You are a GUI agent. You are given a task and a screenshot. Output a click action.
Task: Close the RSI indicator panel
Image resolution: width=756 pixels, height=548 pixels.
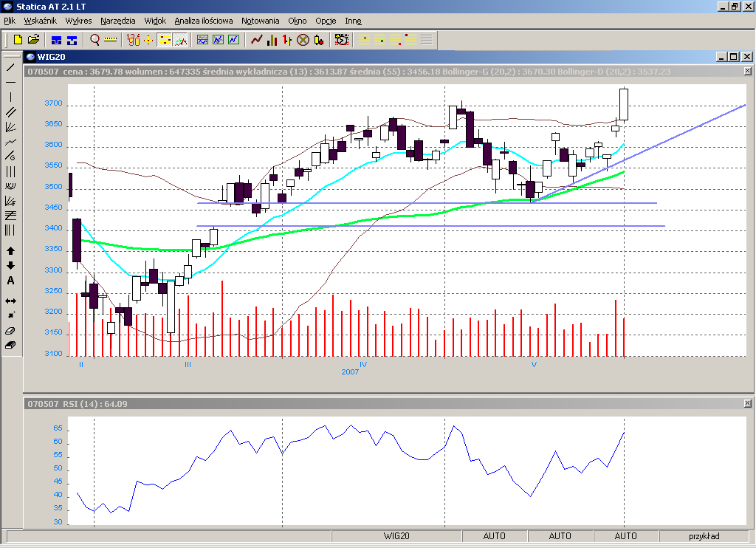[747, 404]
